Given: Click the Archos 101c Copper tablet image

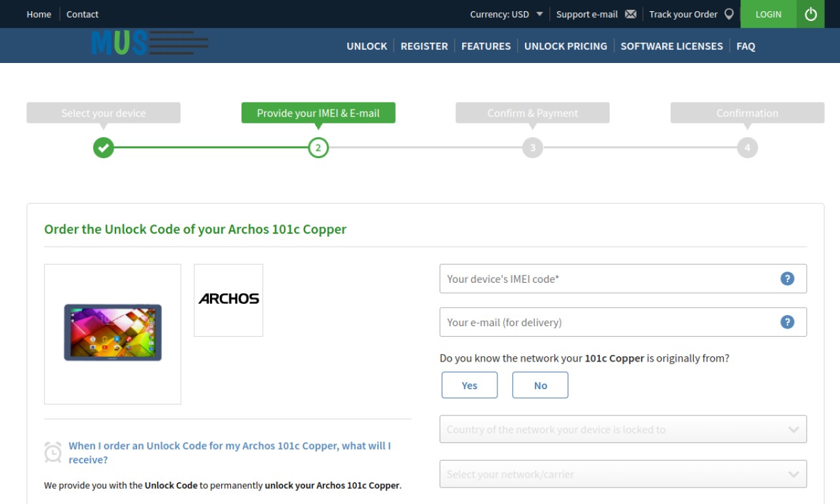Looking at the screenshot, I should 112,333.
